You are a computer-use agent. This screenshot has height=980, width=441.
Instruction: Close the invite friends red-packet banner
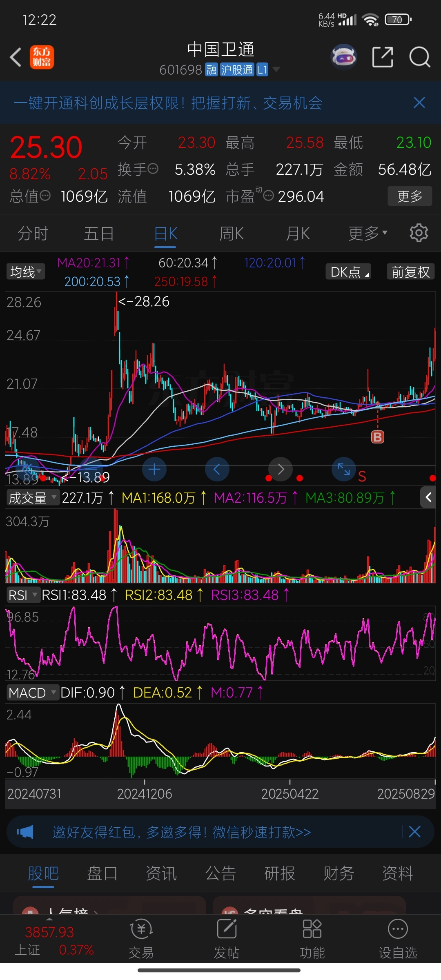(414, 832)
